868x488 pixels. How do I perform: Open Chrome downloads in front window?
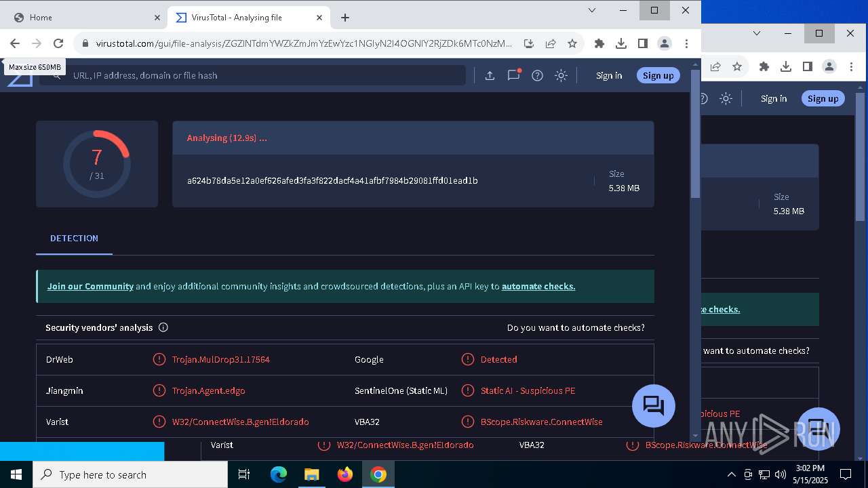point(621,43)
